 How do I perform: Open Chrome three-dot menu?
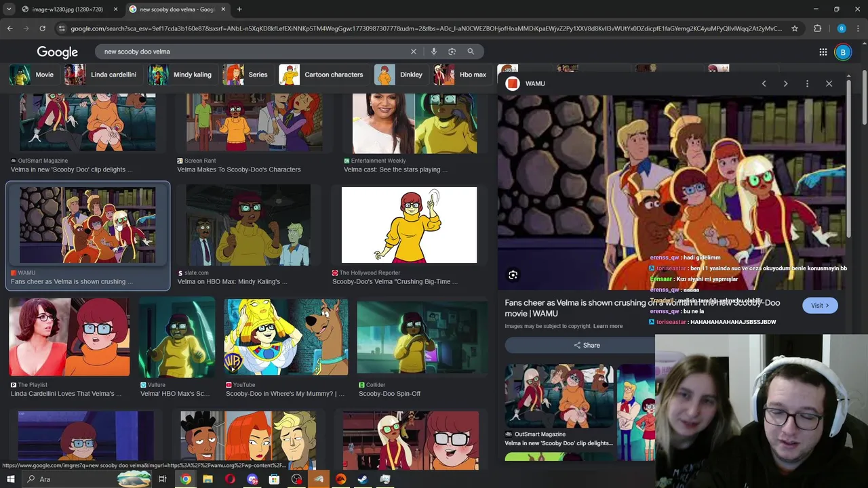859,28
